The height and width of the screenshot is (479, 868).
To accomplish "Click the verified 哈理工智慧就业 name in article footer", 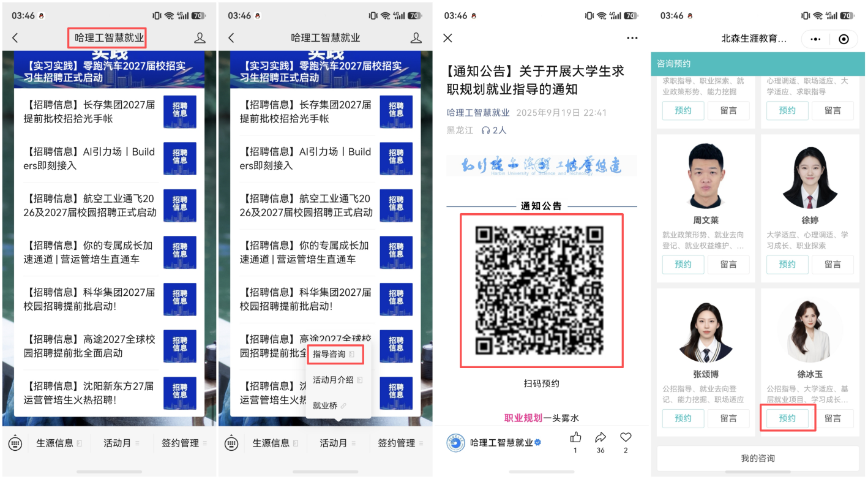I will 506,443.
